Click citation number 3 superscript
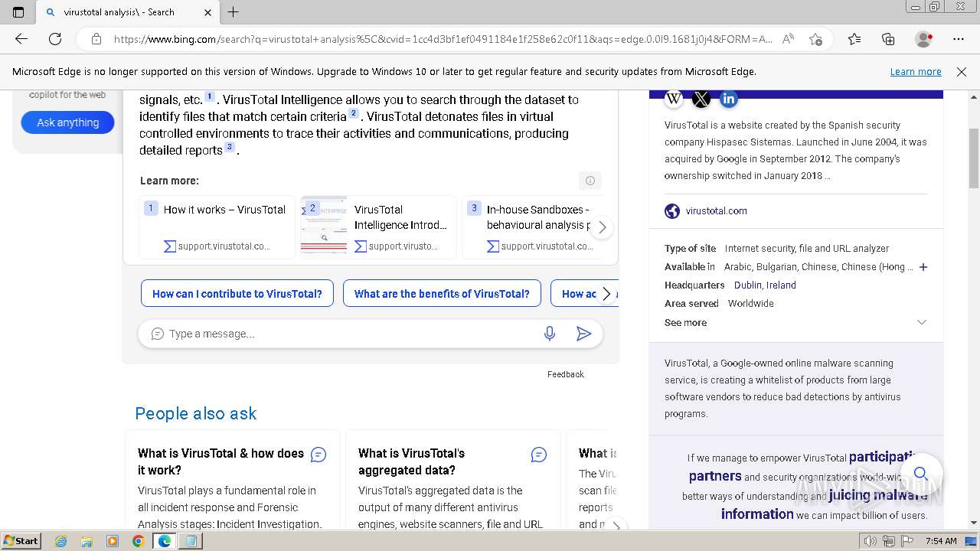This screenshot has height=551, width=980. click(230, 147)
